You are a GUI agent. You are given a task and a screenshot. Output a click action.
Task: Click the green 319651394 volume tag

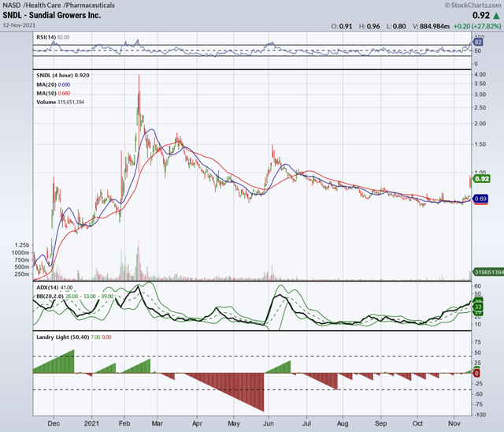488,272
